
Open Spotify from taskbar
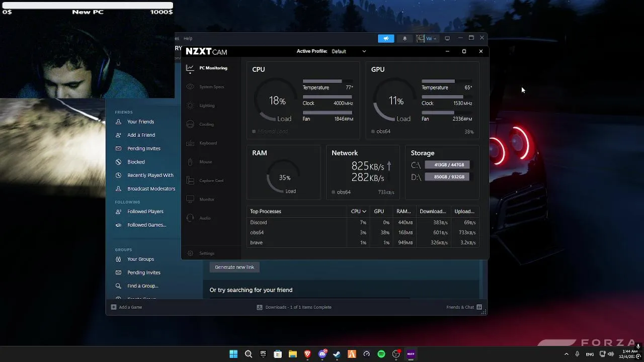(x=381, y=354)
